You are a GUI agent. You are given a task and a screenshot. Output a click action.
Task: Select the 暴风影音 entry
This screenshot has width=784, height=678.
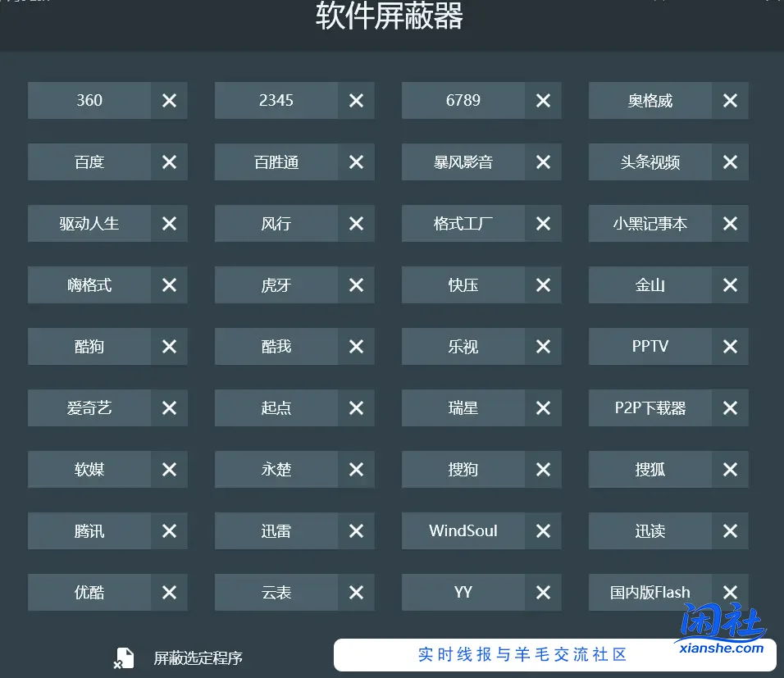click(463, 162)
